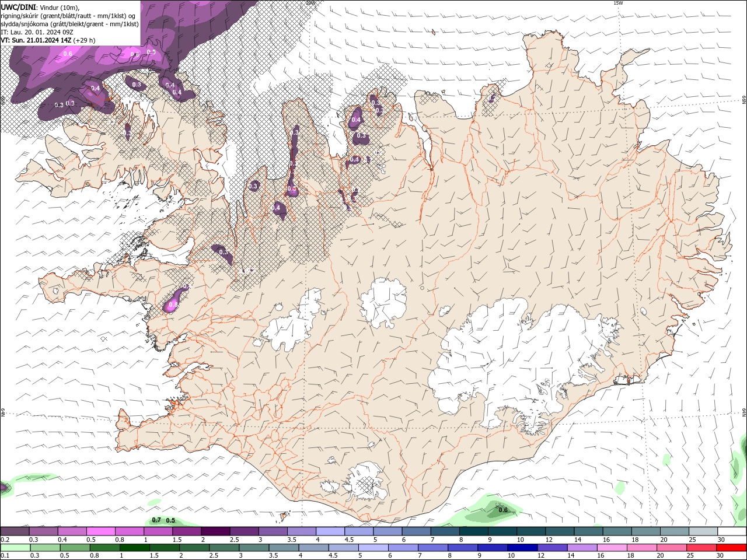Click the 0.6 value in the southern green rain area
Image resolution: width=747 pixels, height=560 pixels.
point(503,510)
